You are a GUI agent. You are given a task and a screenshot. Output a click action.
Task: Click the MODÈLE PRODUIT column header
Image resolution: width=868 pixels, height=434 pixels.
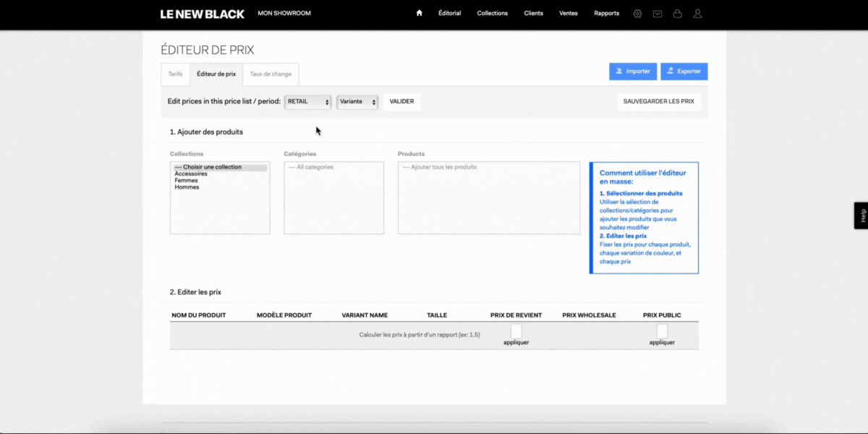(x=284, y=315)
